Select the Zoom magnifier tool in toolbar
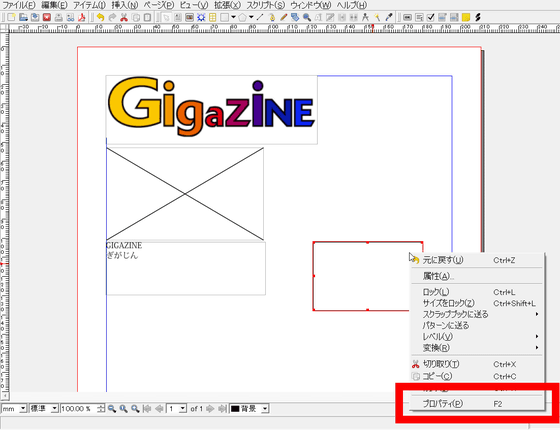Image resolution: width=560 pixels, height=430 pixels. (307, 17)
